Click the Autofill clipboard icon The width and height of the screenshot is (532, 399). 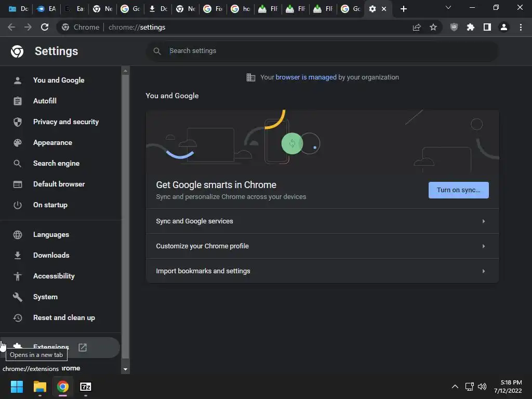18,101
